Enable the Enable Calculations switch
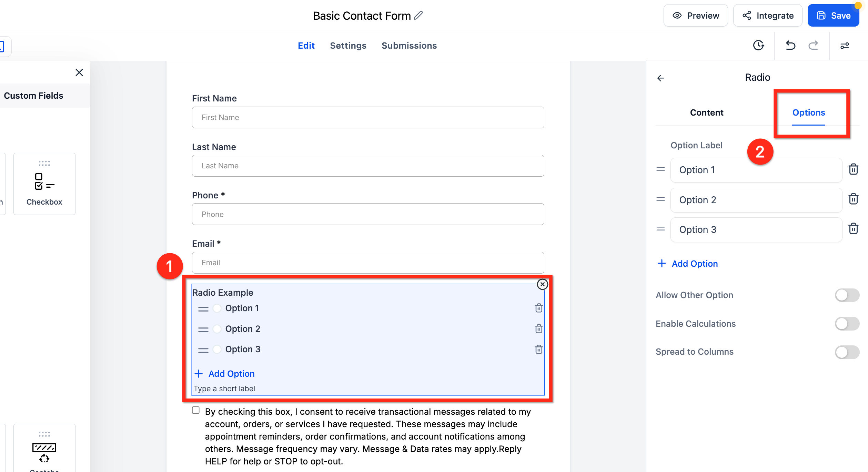The width and height of the screenshot is (868, 472). click(x=847, y=324)
